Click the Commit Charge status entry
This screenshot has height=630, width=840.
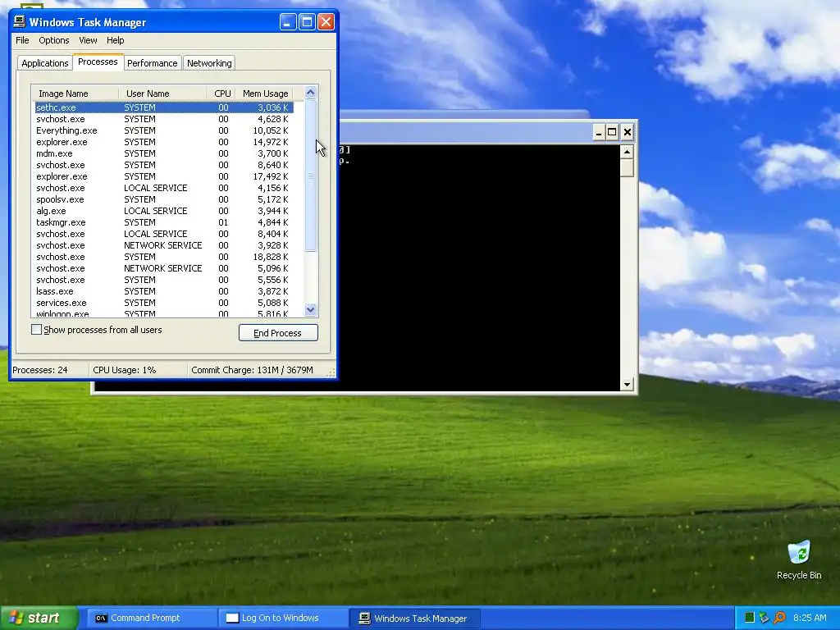252,370
